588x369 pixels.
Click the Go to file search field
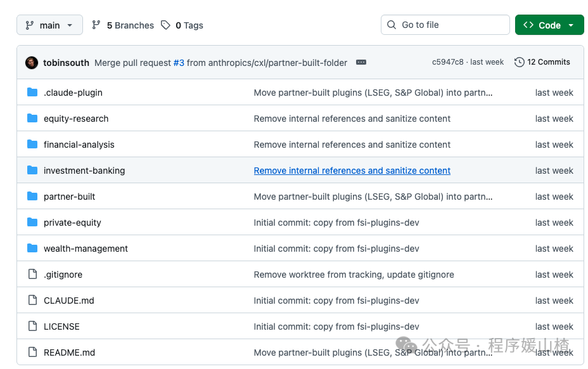click(x=445, y=25)
